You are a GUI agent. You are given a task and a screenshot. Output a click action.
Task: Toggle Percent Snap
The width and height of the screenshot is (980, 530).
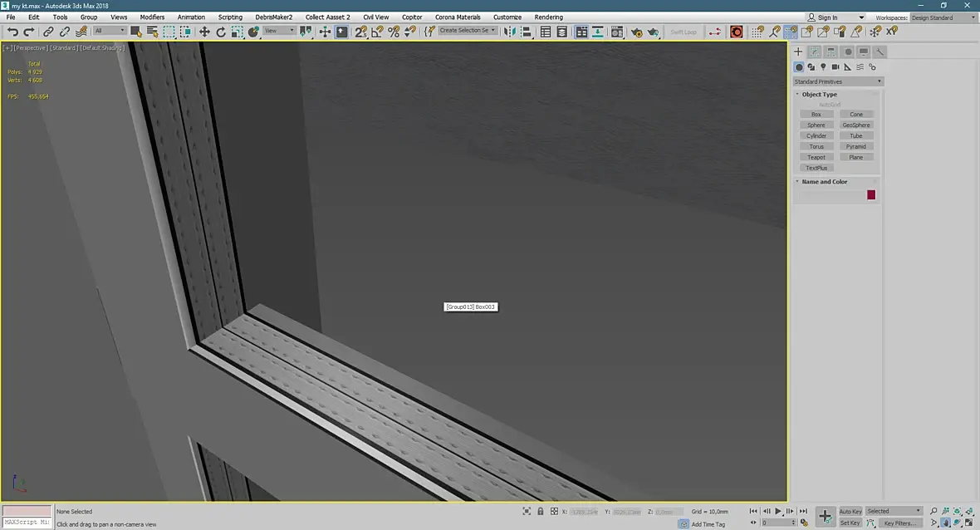coord(394,32)
